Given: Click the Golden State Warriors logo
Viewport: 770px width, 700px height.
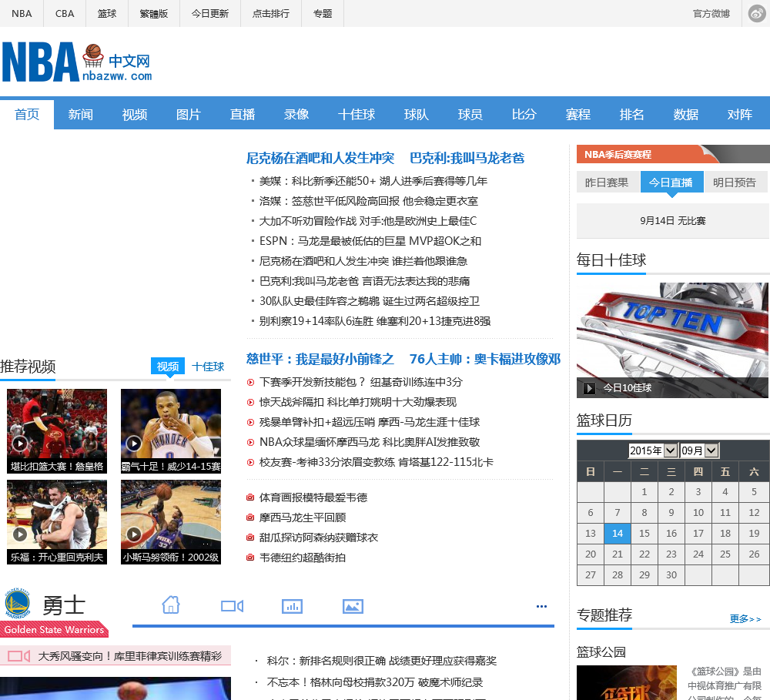Looking at the screenshot, I should coord(17,603).
